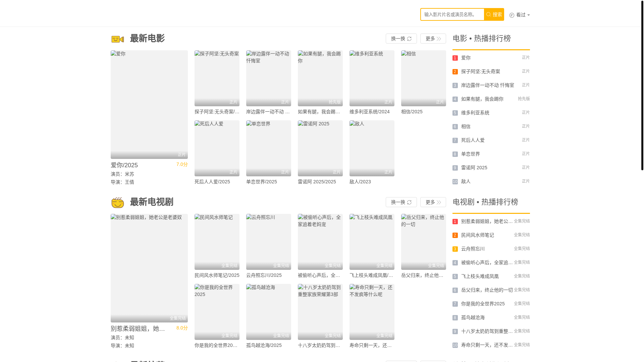Click actor name 米苏
The image size is (644, 362).
(129, 174)
